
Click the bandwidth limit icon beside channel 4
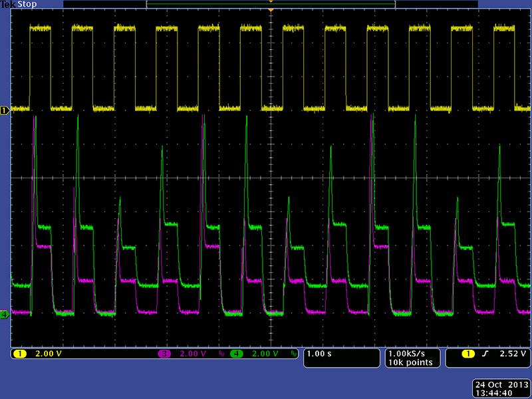(x=293, y=354)
